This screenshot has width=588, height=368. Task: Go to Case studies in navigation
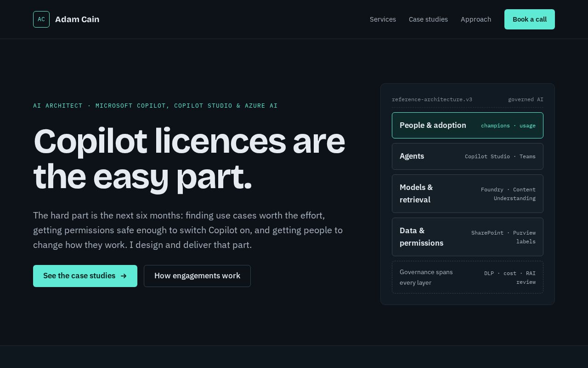click(x=428, y=19)
